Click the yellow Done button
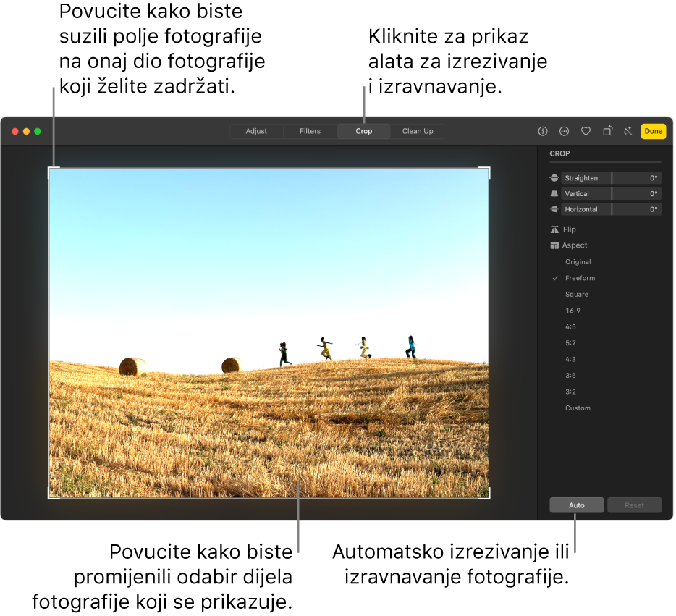This screenshot has width=676, height=616. point(653,131)
